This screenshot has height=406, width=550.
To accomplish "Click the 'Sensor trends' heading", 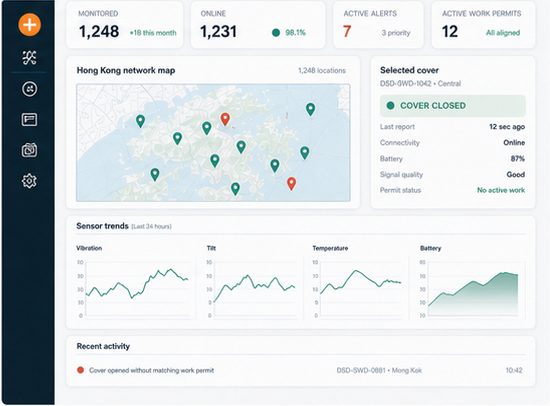I will pyautogui.click(x=102, y=226).
